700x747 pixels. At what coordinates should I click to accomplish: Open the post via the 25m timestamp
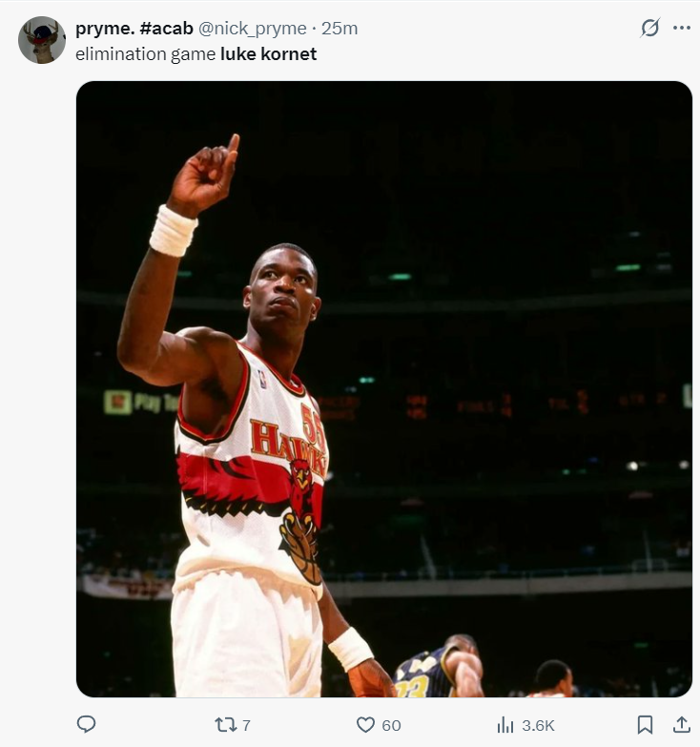pos(340,29)
